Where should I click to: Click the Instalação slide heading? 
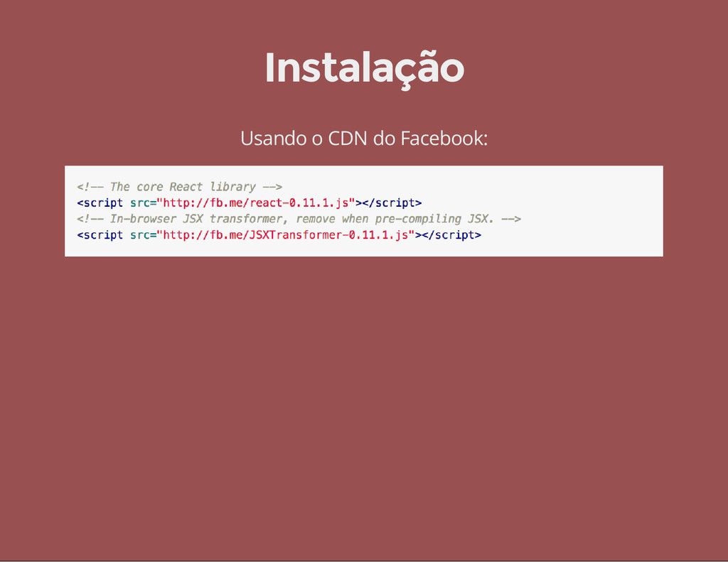click(x=365, y=69)
